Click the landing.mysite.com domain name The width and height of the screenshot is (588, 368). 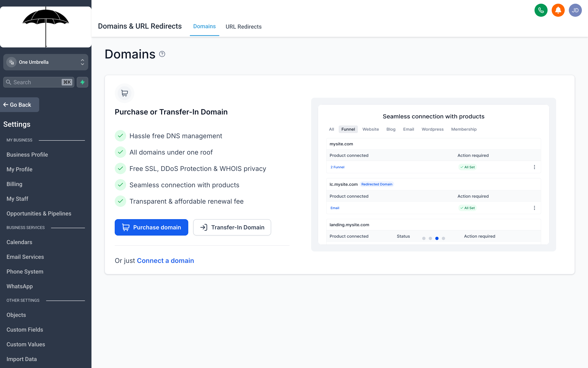349,225
